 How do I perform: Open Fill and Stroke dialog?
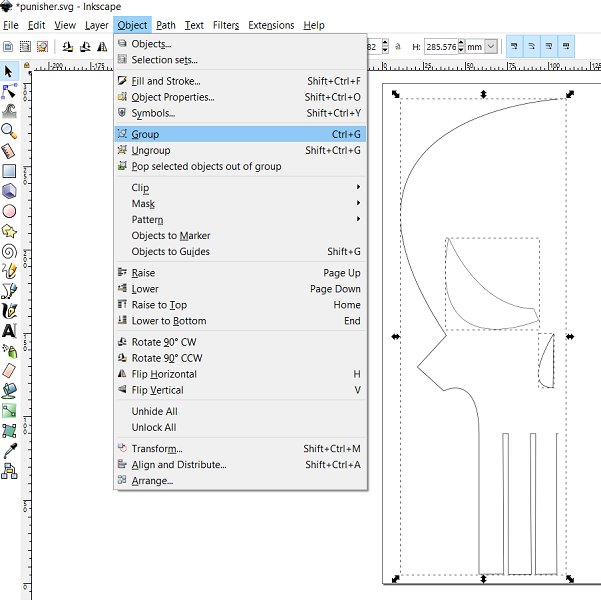pyautogui.click(x=240, y=81)
